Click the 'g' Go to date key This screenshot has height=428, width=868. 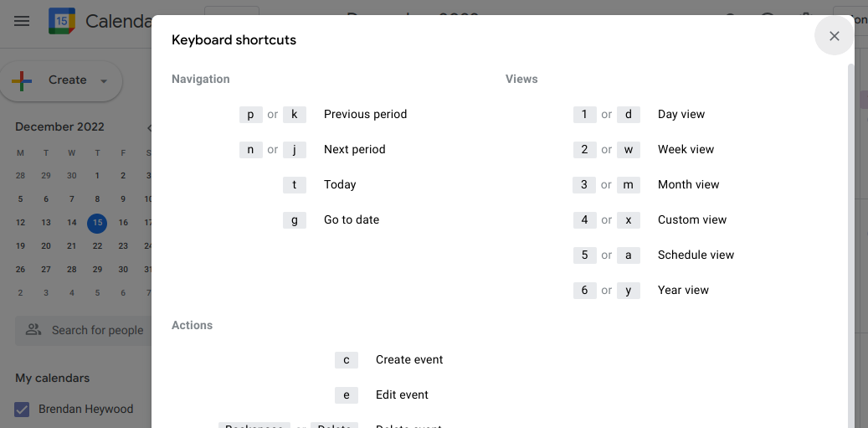click(x=295, y=219)
